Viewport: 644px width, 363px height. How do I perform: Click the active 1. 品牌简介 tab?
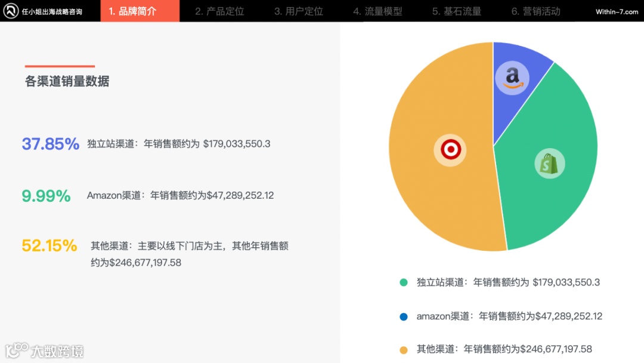point(140,11)
